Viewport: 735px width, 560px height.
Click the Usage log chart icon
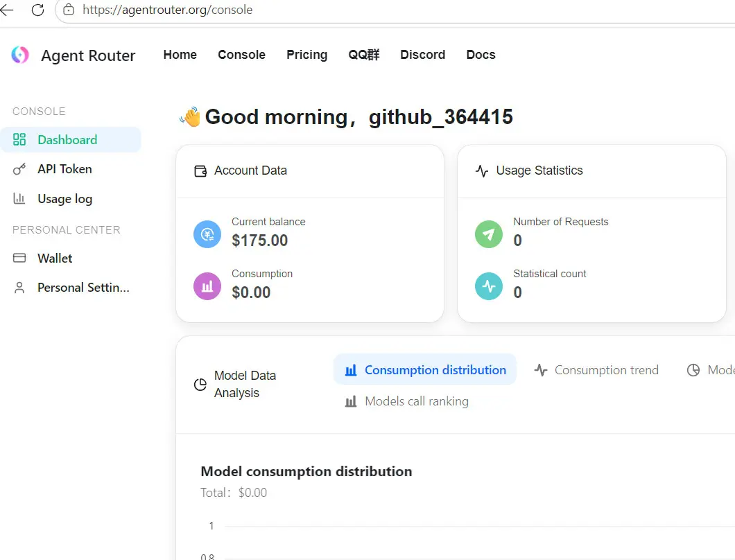pos(19,199)
